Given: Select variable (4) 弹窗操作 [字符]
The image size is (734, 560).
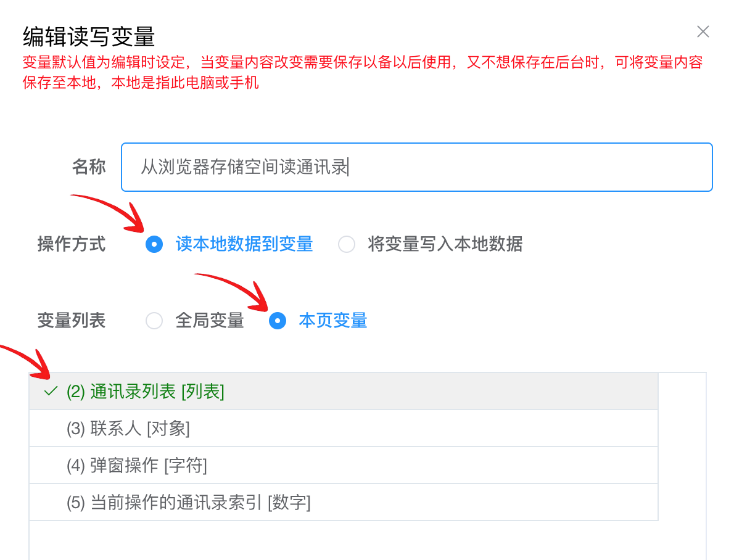Looking at the screenshot, I should pos(344,466).
